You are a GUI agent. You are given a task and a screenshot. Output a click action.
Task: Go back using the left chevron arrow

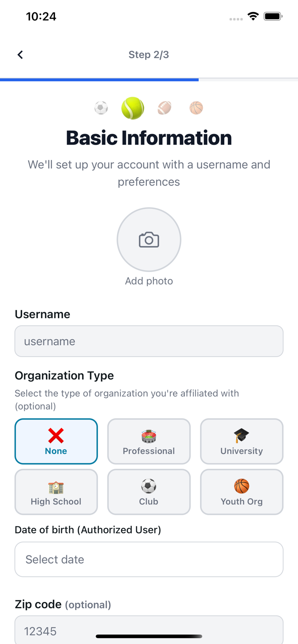(x=20, y=55)
